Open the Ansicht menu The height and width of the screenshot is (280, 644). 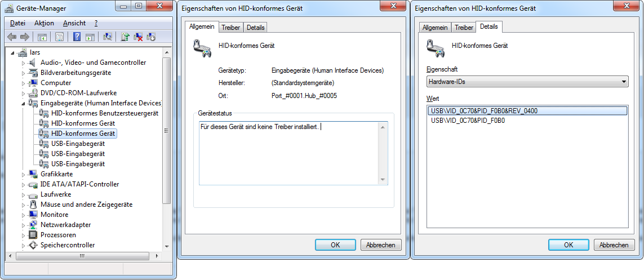click(x=74, y=23)
